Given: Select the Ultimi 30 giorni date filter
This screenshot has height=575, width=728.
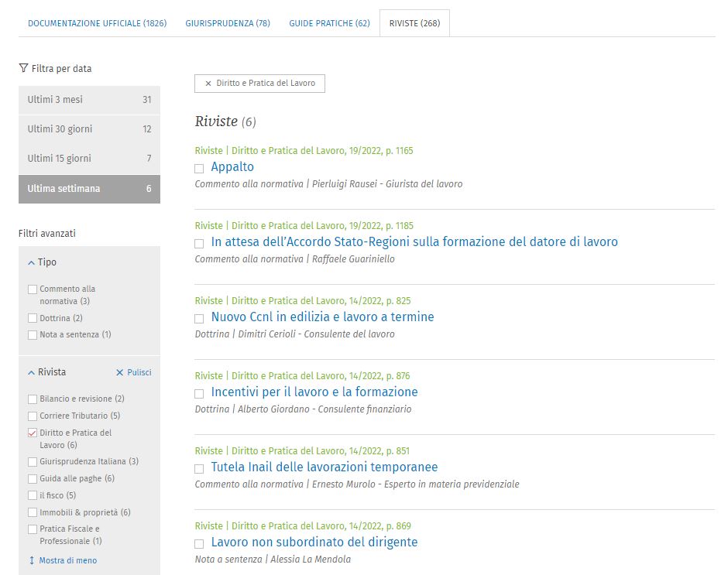Looking at the screenshot, I should coord(89,129).
